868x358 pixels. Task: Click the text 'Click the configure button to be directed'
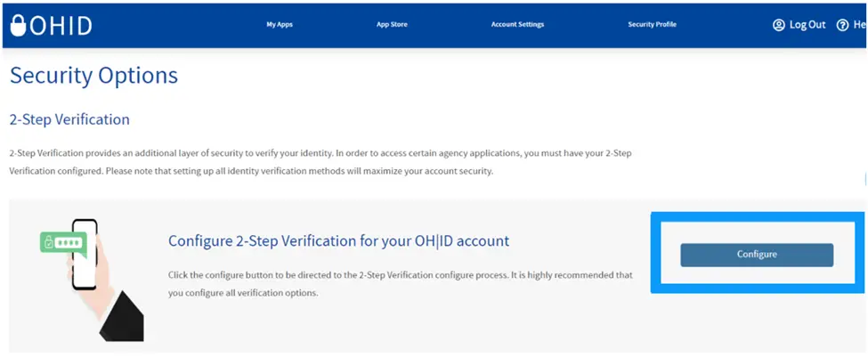(x=401, y=284)
